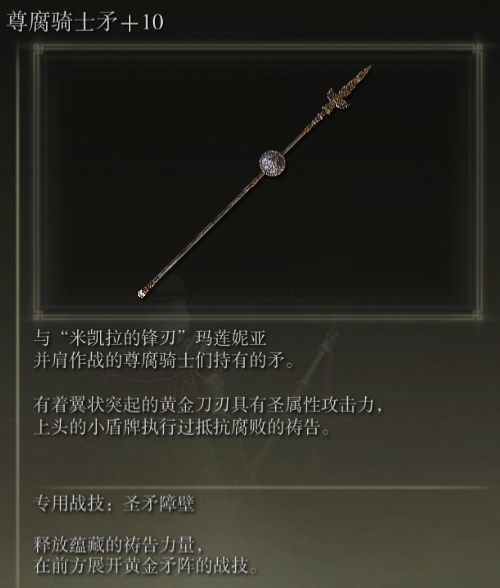Click the line 在前方展开黄金矛阵的战技
Viewport: 500px width, 588px height.
point(146,566)
